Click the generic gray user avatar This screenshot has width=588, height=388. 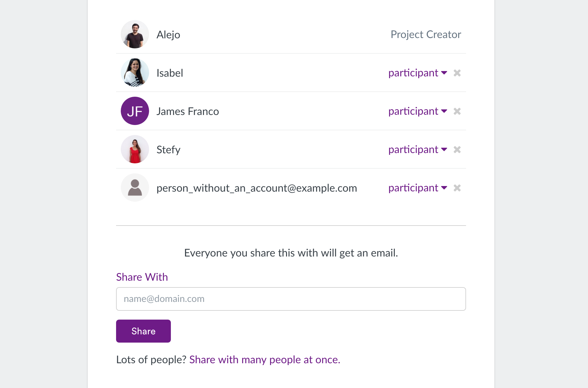pyautogui.click(x=135, y=188)
